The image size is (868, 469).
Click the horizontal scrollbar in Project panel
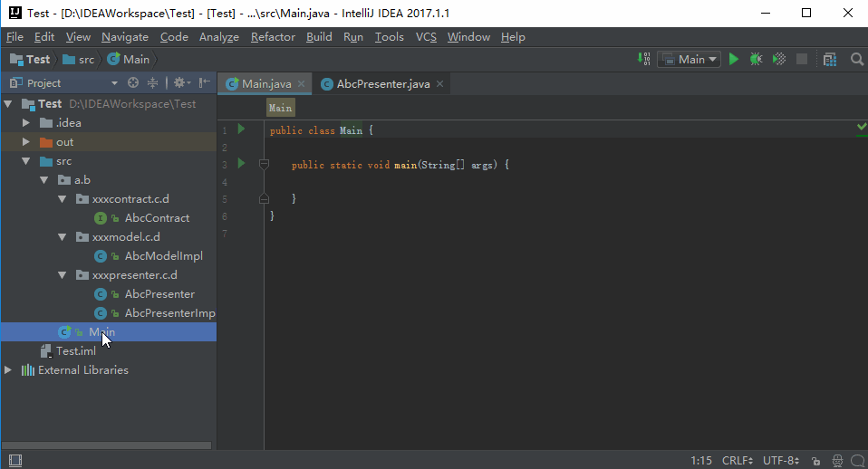click(106, 445)
